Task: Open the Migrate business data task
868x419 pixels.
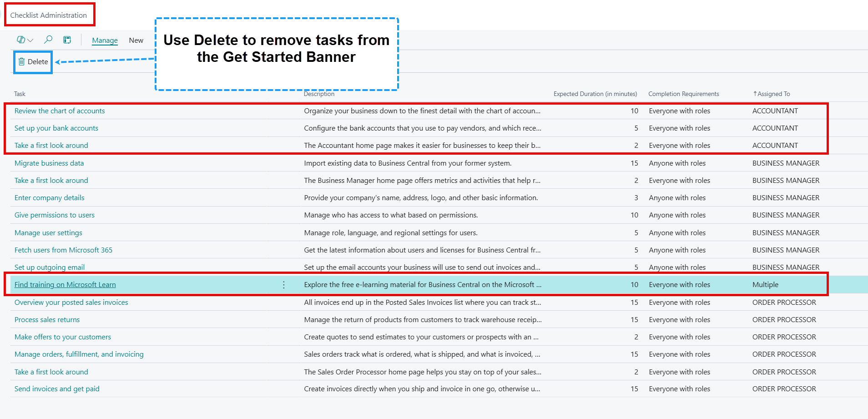Action: click(x=49, y=163)
